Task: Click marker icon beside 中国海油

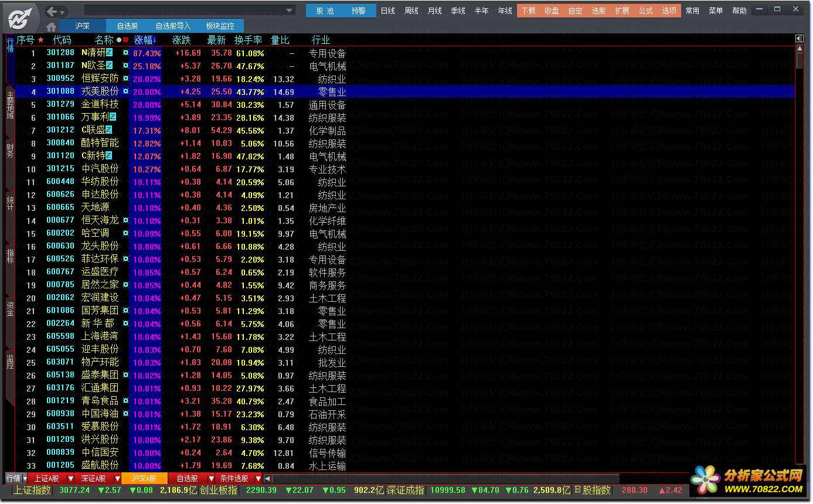Action: (125, 414)
